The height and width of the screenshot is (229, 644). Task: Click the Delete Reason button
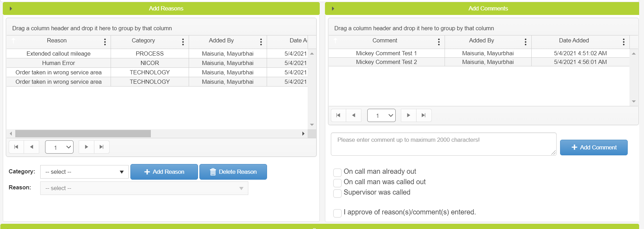(x=233, y=172)
